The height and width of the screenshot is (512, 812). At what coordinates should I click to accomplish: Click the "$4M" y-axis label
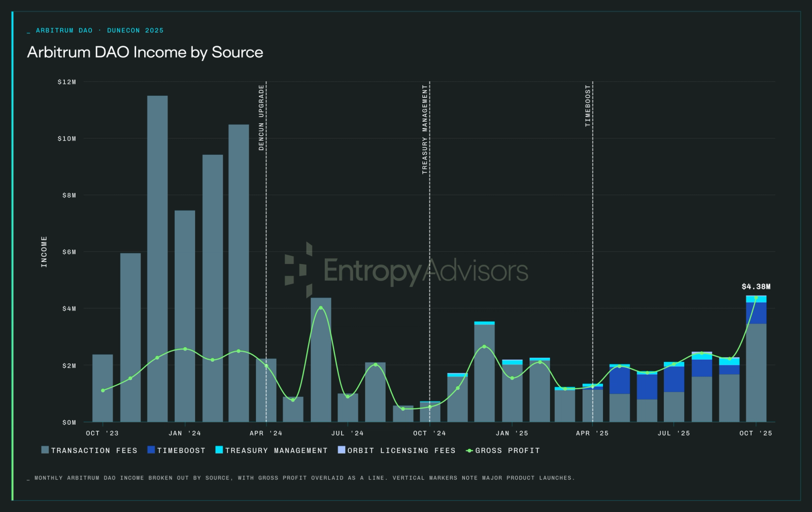(69, 309)
